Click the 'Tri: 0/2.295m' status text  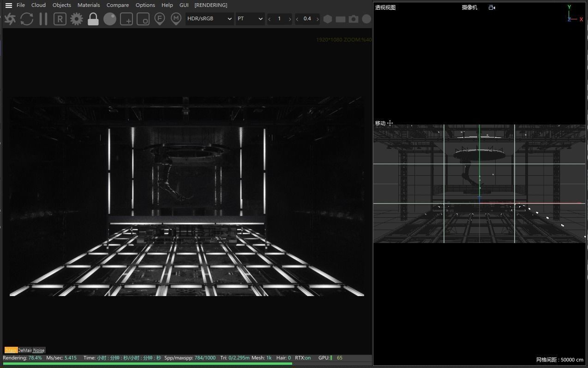point(235,358)
